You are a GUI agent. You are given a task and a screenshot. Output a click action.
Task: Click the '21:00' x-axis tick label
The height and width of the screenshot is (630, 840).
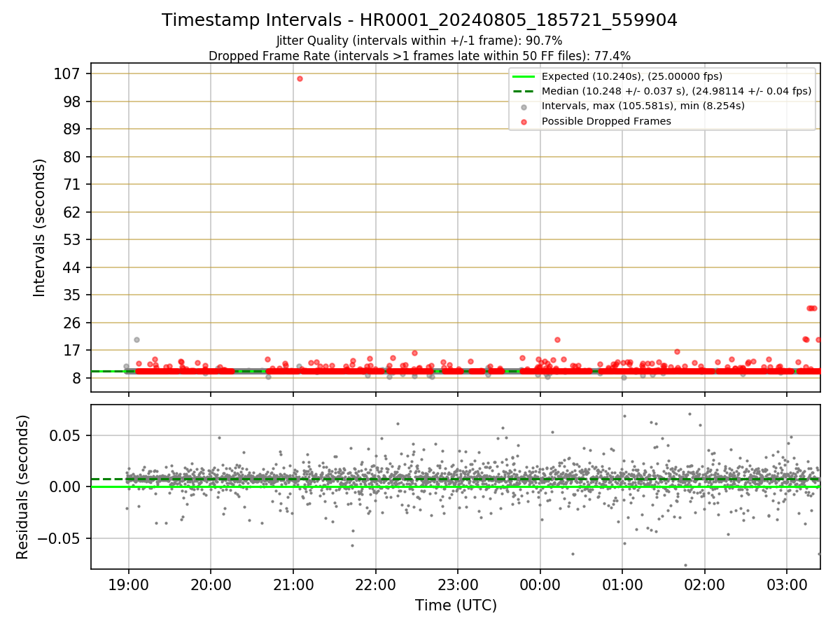293,584
